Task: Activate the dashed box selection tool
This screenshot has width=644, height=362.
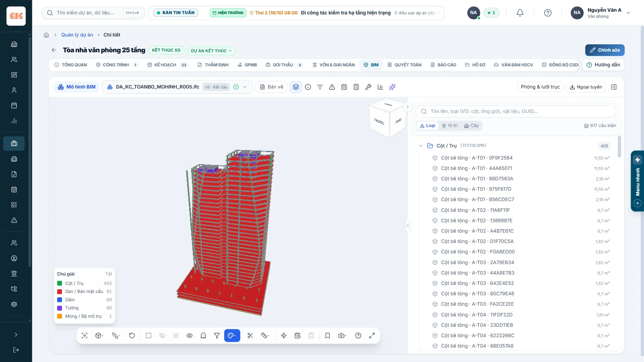Action: (x=149, y=336)
